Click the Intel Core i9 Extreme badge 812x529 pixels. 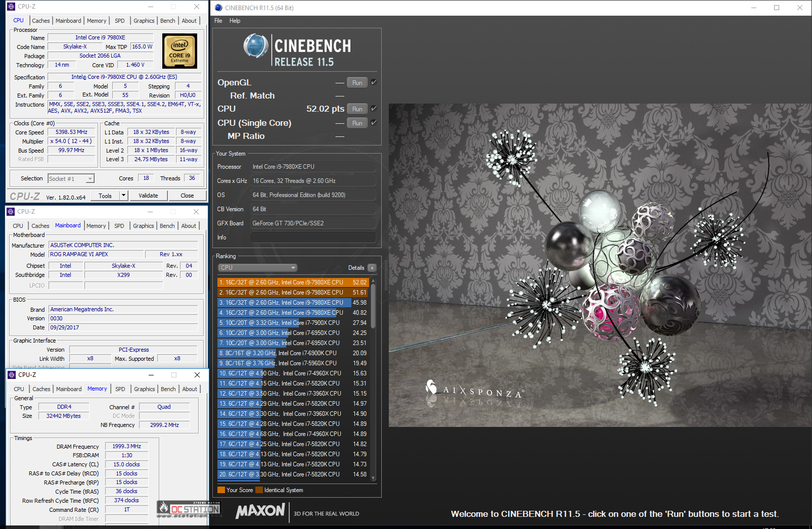pos(179,51)
